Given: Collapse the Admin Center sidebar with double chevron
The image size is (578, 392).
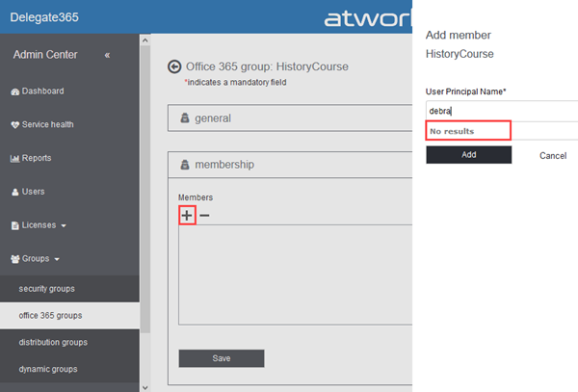Looking at the screenshot, I should (107, 55).
